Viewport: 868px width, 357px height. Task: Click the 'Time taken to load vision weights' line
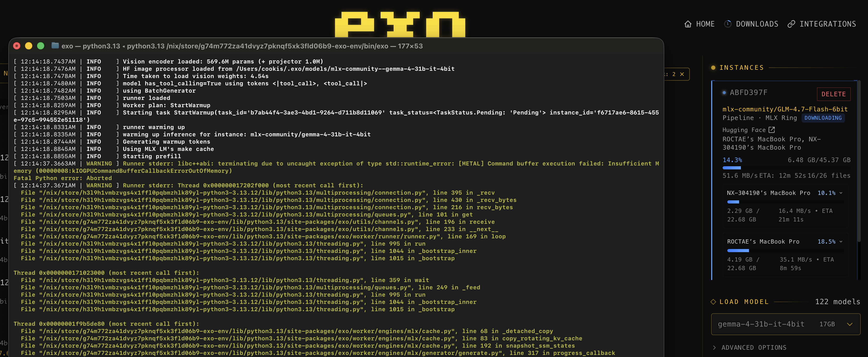point(196,76)
